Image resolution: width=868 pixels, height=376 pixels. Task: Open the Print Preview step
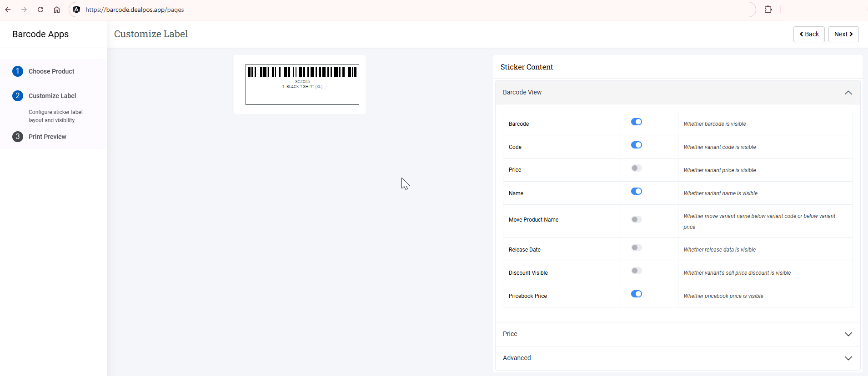tap(47, 137)
